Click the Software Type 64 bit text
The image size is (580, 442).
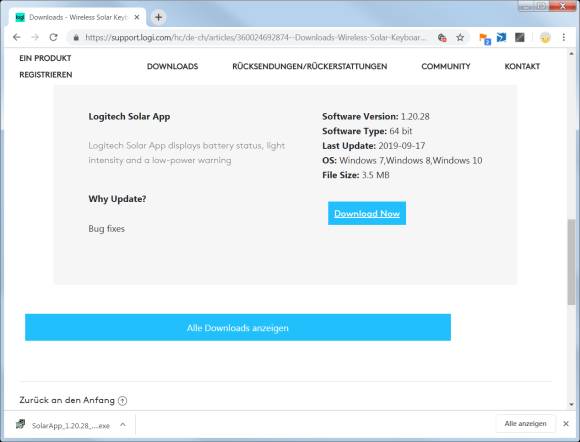click(367, 131)
